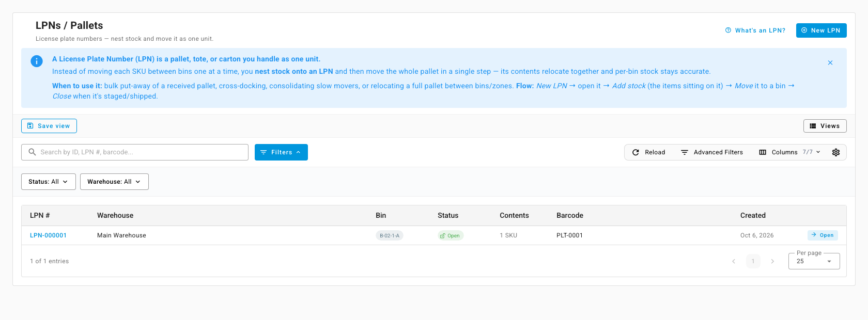Sort by Contents column header
This screenshot has width=868, height=320.
tap(514, 216)
